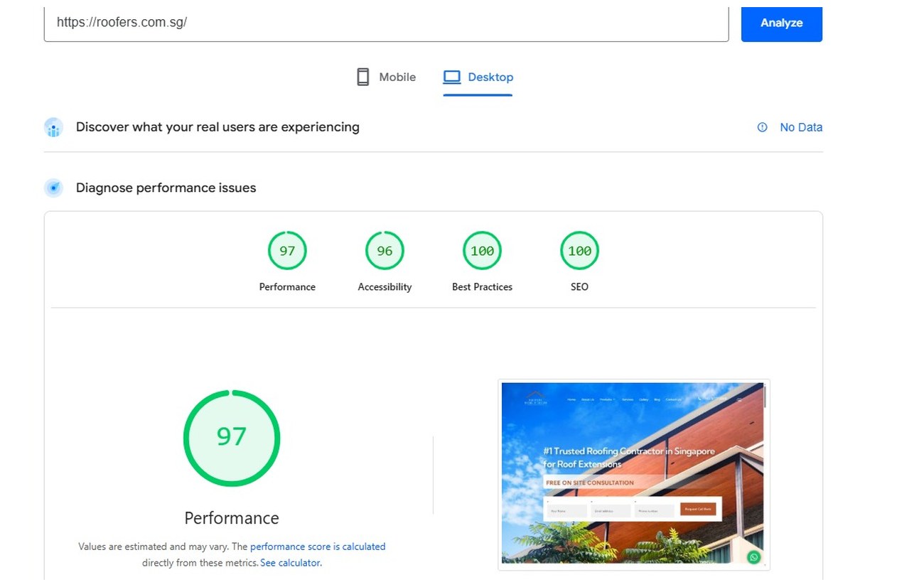Click the desktop laptop icon
This screenshot has width=924, height=587.
[452, 77]
